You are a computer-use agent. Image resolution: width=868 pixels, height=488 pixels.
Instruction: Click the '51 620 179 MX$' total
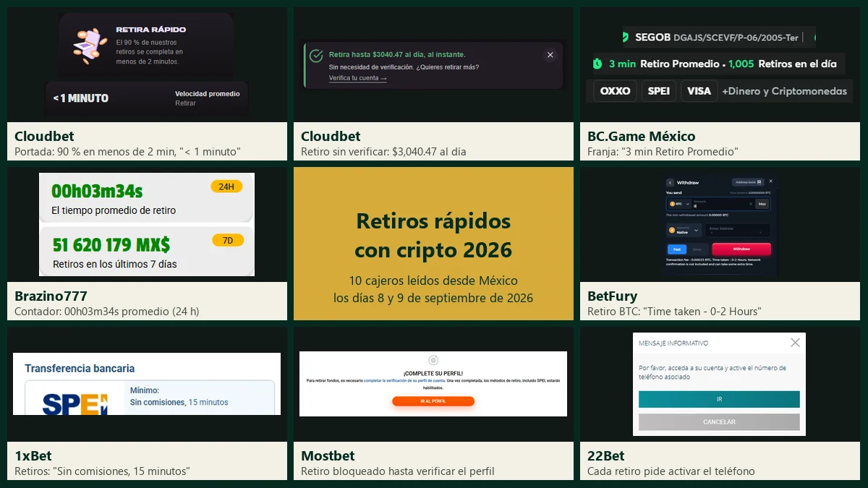click(x=111, y=244)
